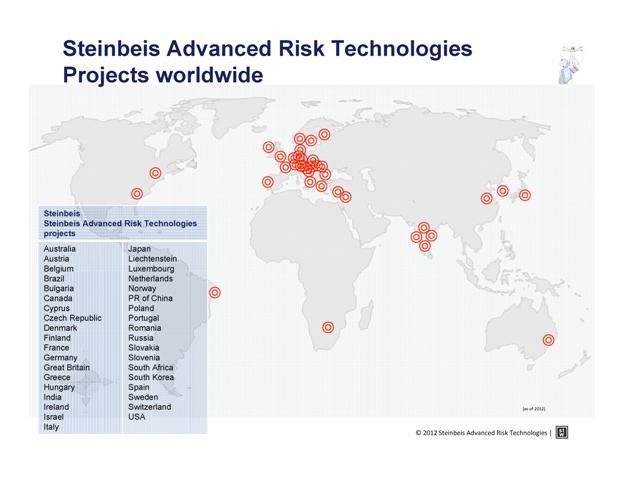Select 'Poland' in the country list

click(141, 308)
